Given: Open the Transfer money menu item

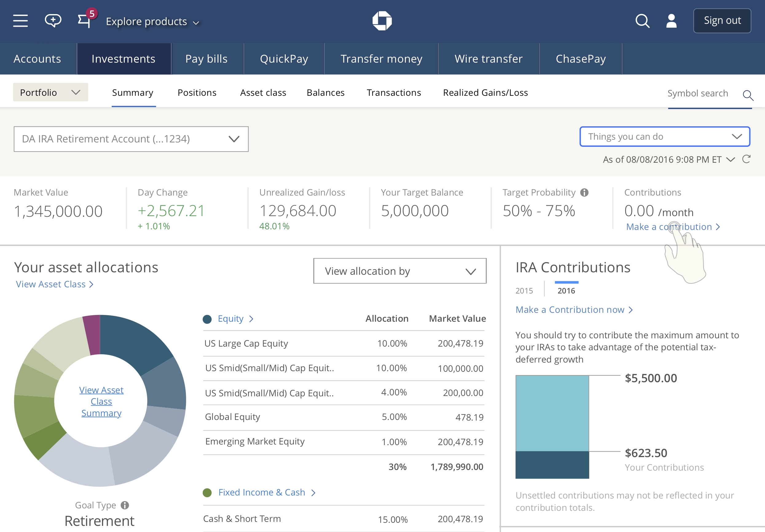Looking at the screenshot, I should 382,59.
